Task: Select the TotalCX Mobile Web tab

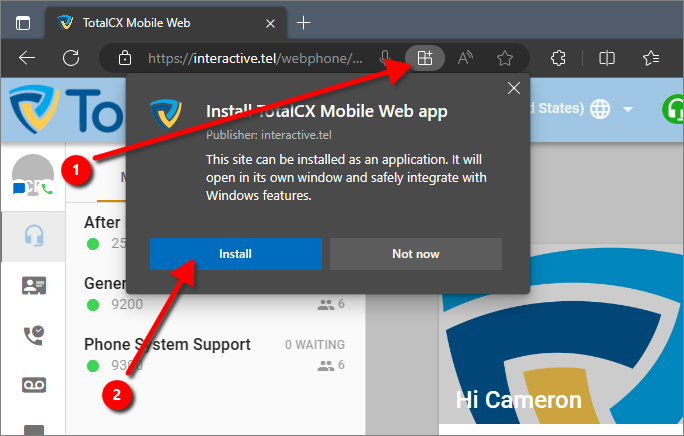Action: coord(166,23)
